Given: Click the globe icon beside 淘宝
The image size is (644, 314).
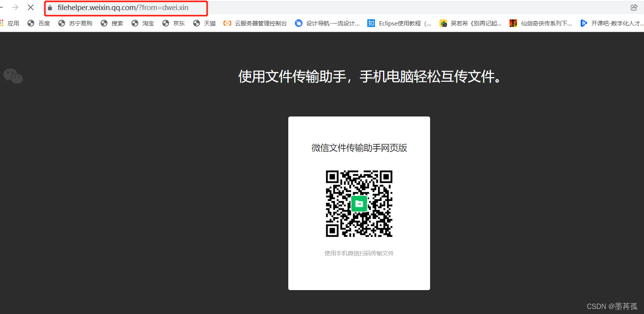Looking at the screenshot, I should 135,23.
